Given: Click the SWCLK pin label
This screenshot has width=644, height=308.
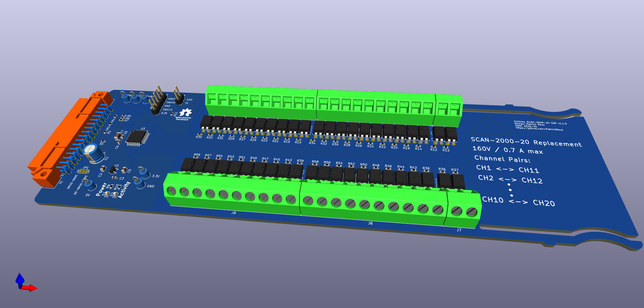Looking at the screenshot, I should pyautogui.click(x=168, y=109).
